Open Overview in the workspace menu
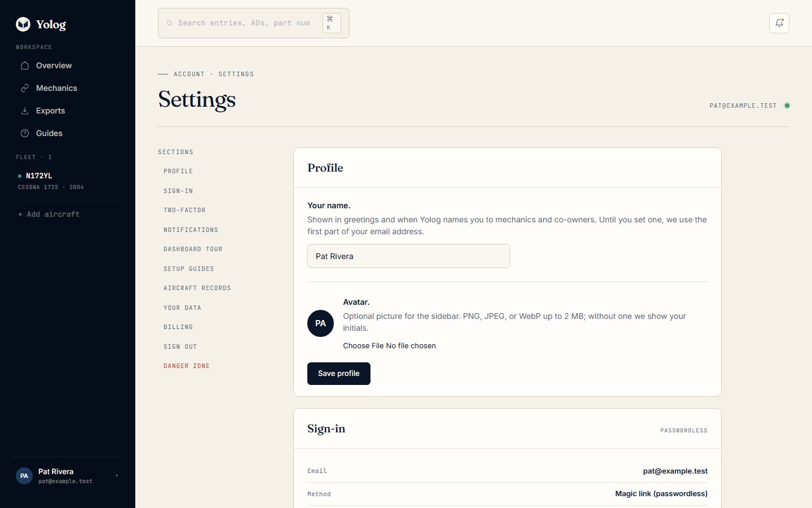The width and height of the screenshot is (812, 508). point(68,65)
